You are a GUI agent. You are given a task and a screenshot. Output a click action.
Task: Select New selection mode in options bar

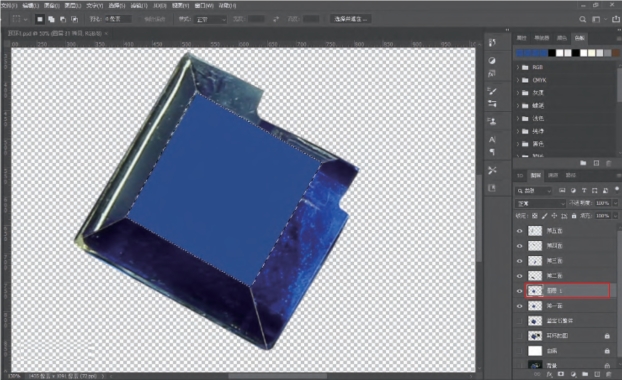pos(40,19)
